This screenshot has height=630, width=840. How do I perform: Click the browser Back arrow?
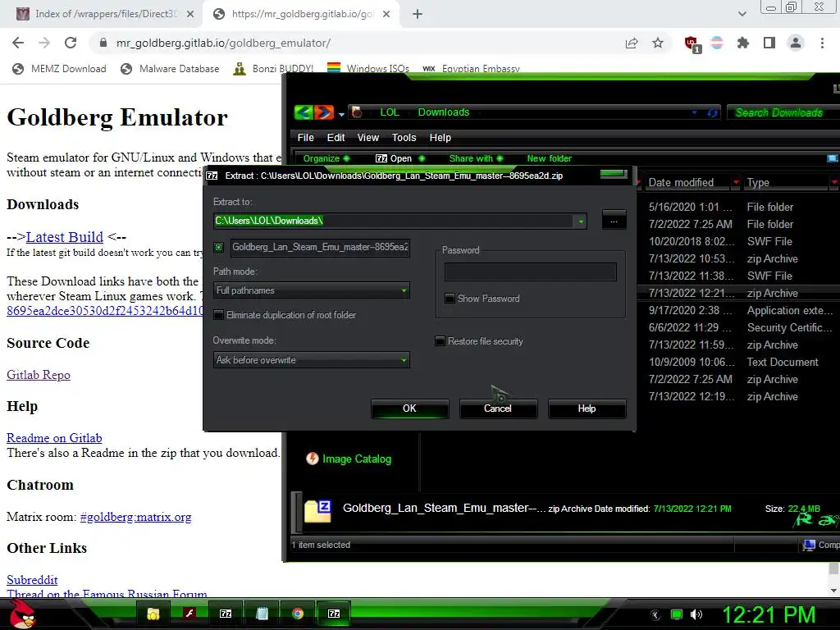18,43
